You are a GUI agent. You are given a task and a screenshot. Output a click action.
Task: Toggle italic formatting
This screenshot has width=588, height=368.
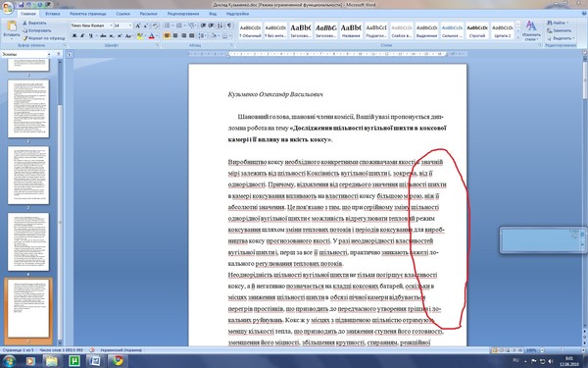(x=82, y=36)
